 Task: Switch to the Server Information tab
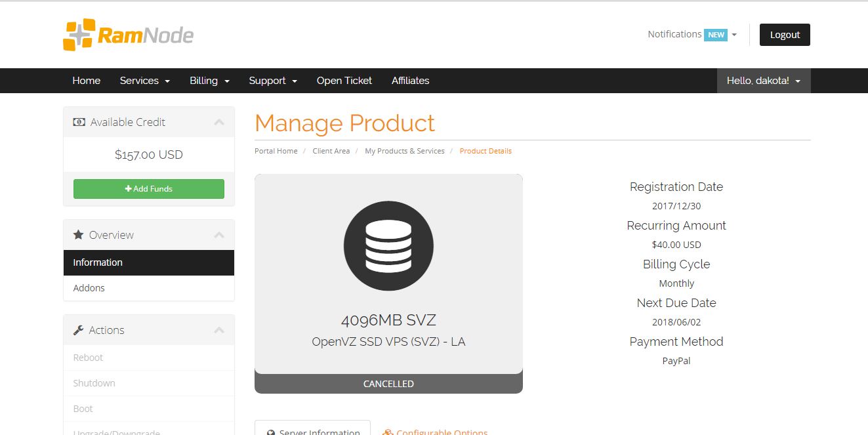point(312,428)
